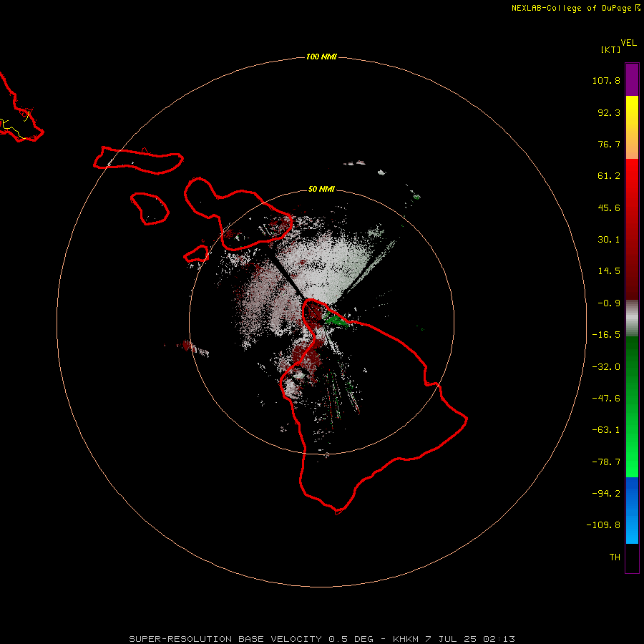This screenshot has height=644, width=644.
Task: Click the 107.8 velocity scale value
Action: tap(606, 80)
